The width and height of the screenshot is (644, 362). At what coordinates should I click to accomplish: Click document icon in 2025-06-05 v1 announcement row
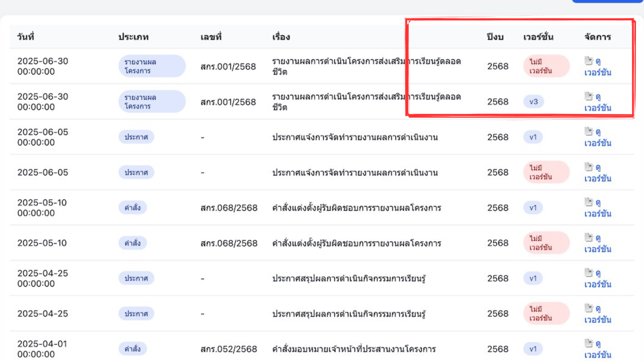pyautogui.click(x=589, y=131)
